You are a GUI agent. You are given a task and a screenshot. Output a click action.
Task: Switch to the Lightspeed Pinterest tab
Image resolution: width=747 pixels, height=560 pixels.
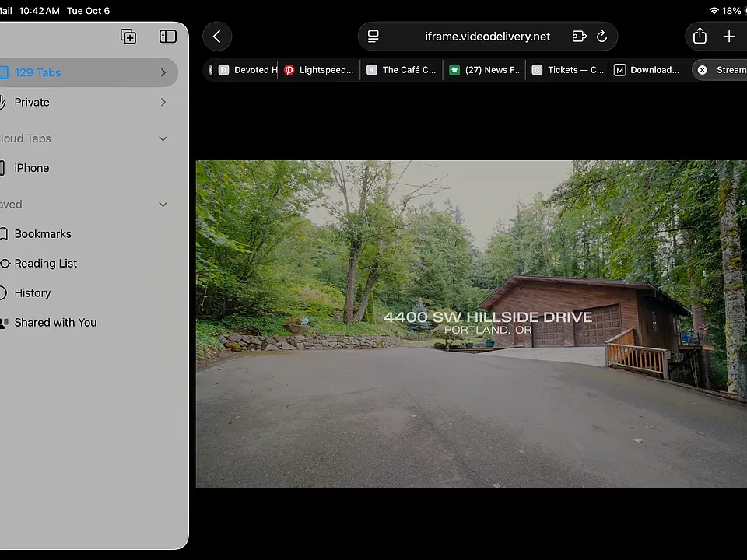coord(319,70)
